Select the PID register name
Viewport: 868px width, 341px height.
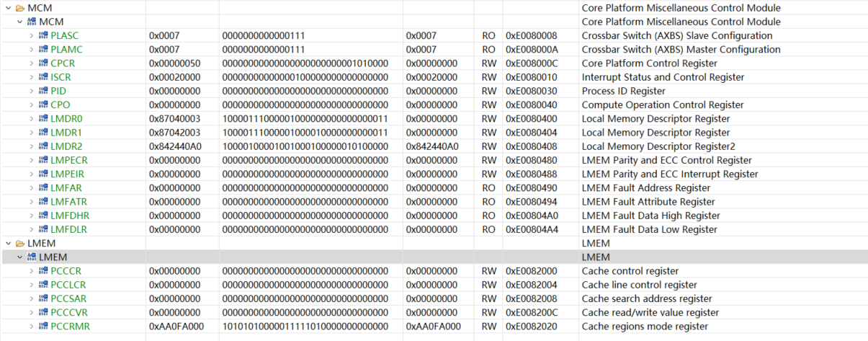58,91
